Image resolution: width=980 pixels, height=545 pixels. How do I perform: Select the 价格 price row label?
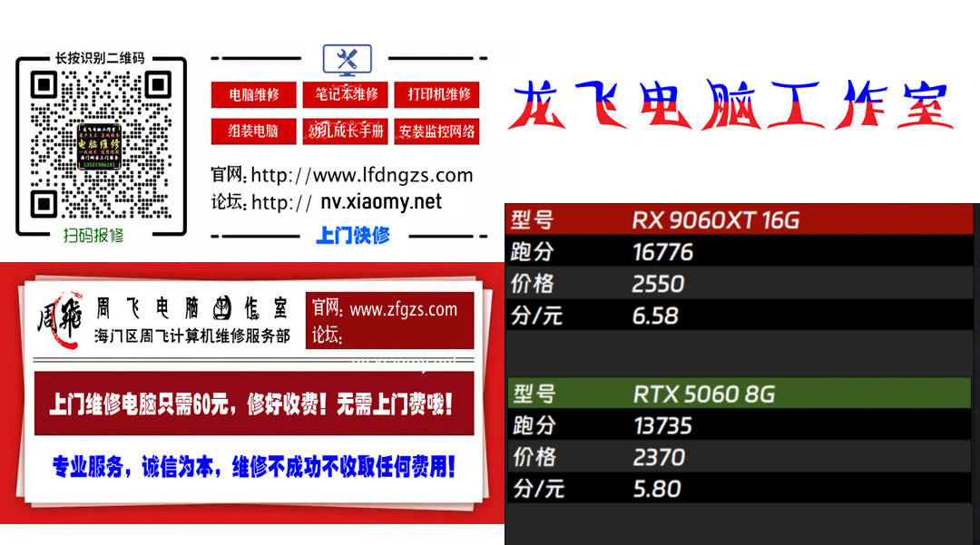click(x=535, y=284)
